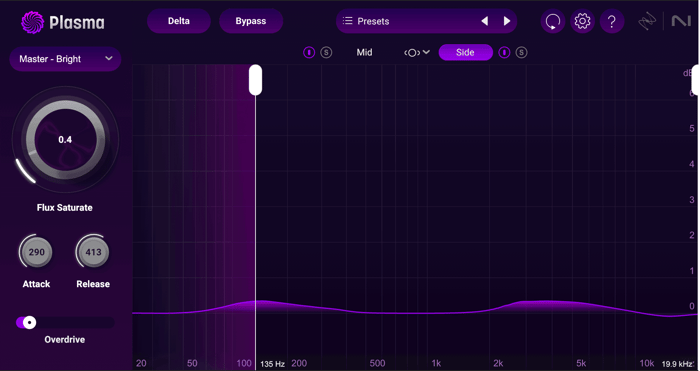Open Master - Bright mode dropdown

pyautogui.click(x=65, y=59)
